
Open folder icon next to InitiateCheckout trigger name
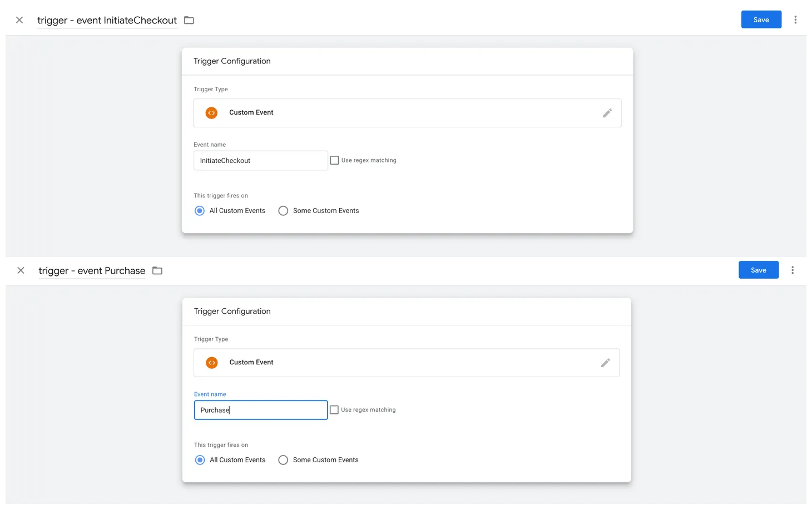click(x=189, y=20)
